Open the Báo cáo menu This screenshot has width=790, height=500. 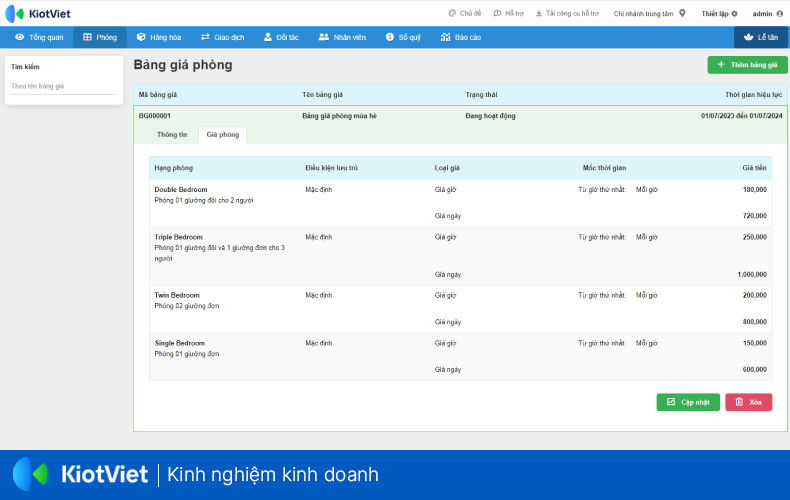pos(460,37)
